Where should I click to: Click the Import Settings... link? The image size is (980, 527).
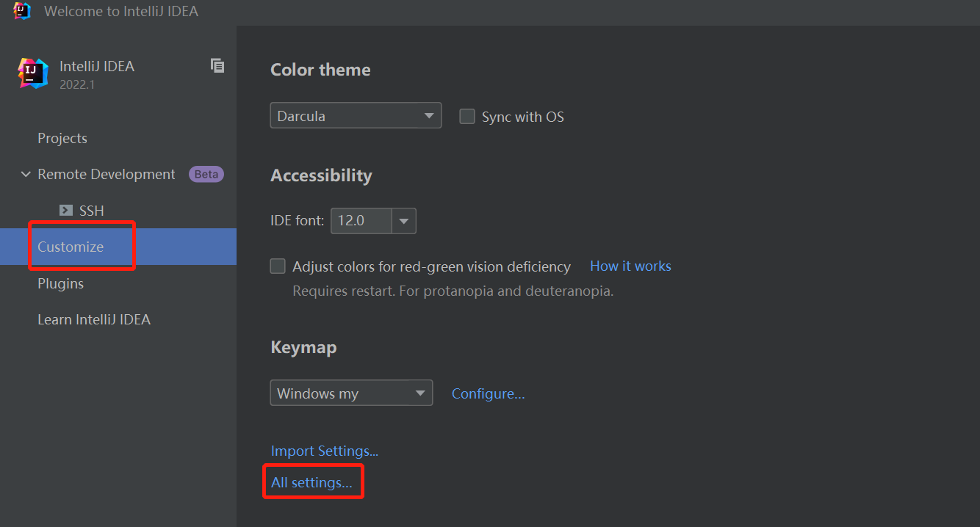[x=325, y=451]
